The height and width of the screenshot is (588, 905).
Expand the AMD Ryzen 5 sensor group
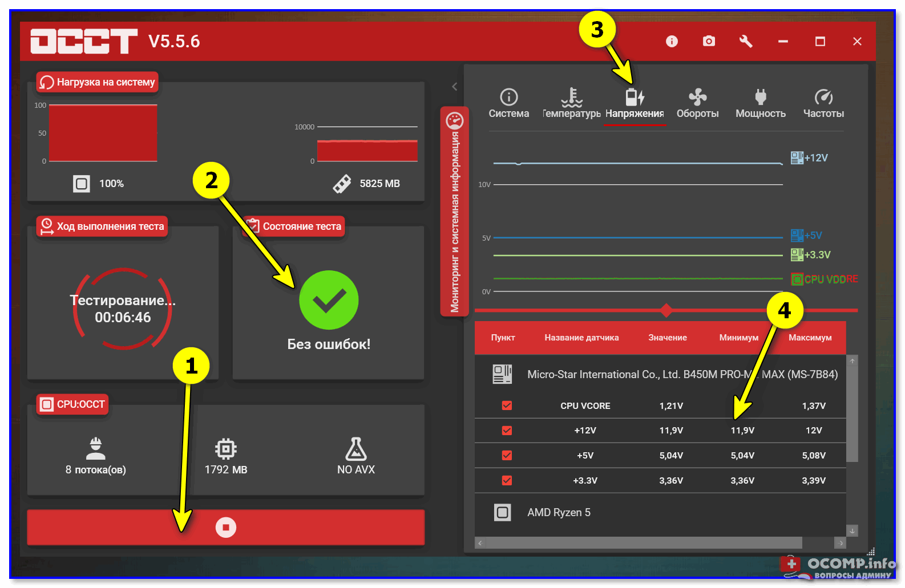coord(502,512)
